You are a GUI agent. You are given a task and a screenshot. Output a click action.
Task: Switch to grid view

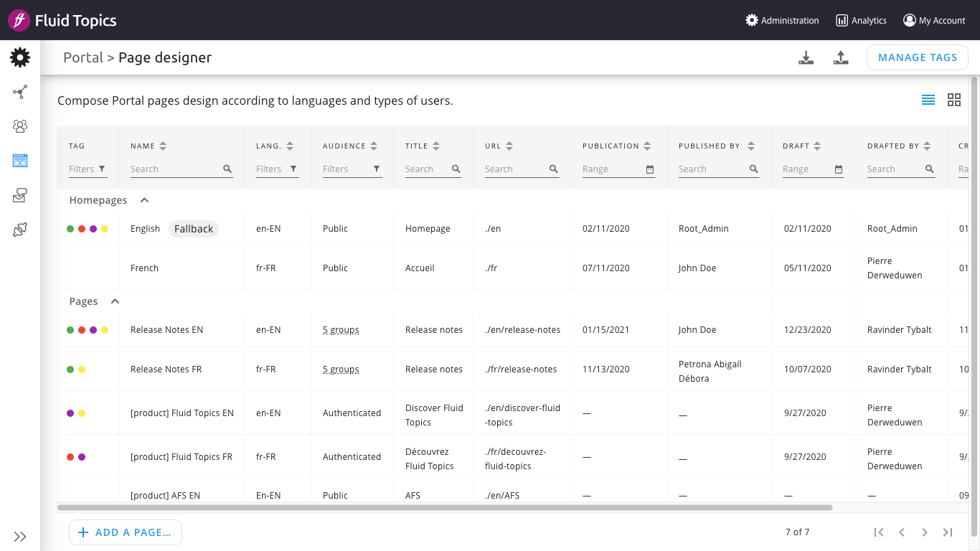tap(954, 100)
